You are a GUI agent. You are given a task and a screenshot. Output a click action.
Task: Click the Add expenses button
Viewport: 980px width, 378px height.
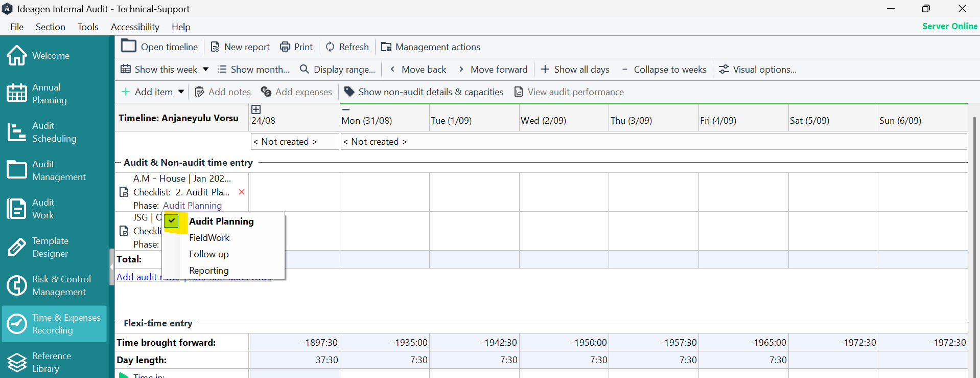(296, 92)
